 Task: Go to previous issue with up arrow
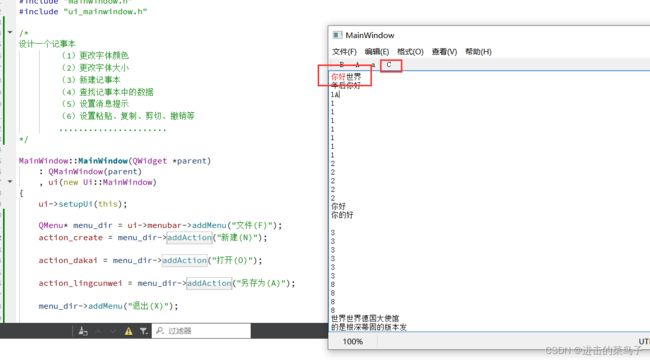[98, 331]
